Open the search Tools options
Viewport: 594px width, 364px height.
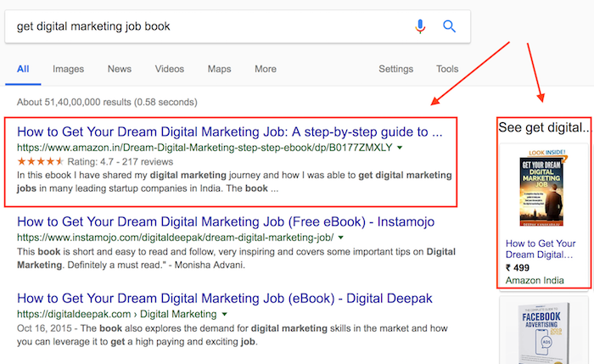click(x=447, y=69)
